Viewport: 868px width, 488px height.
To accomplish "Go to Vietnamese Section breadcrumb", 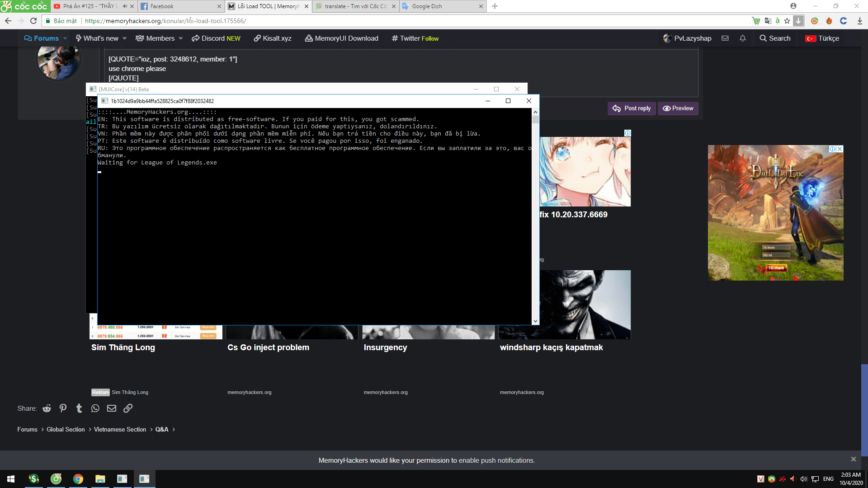I will 120,430.
